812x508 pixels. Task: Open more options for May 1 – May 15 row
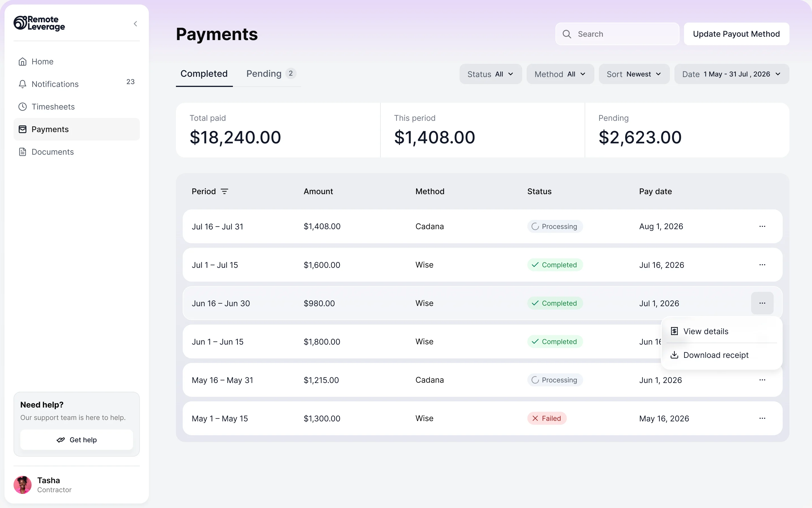click(x=762, y=418)
